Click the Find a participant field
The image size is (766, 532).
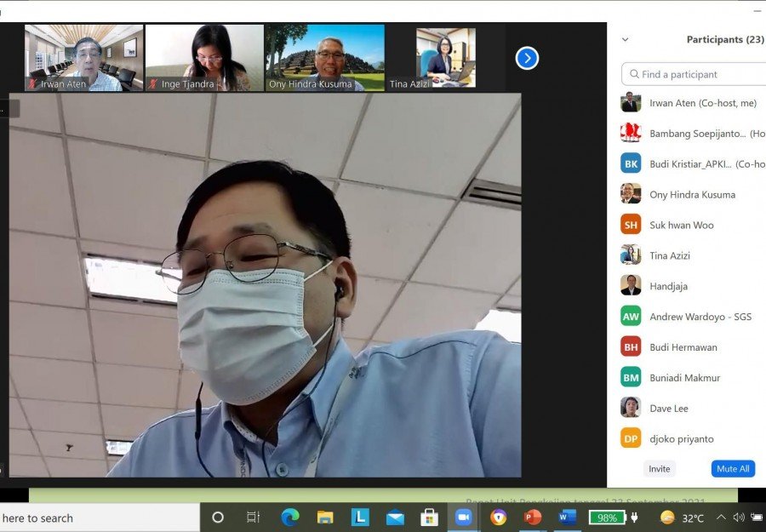(693, 74)
